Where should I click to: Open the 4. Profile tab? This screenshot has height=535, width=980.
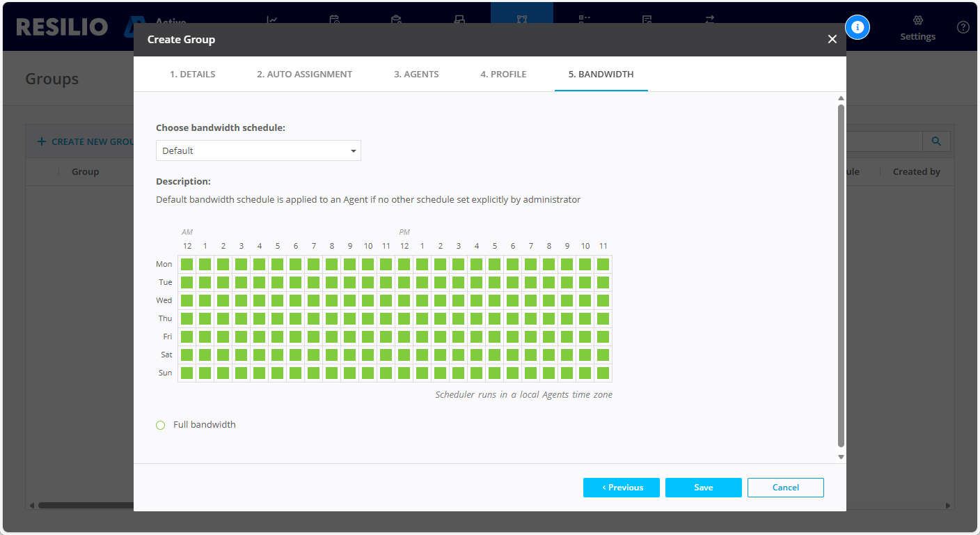coord(503,74)
